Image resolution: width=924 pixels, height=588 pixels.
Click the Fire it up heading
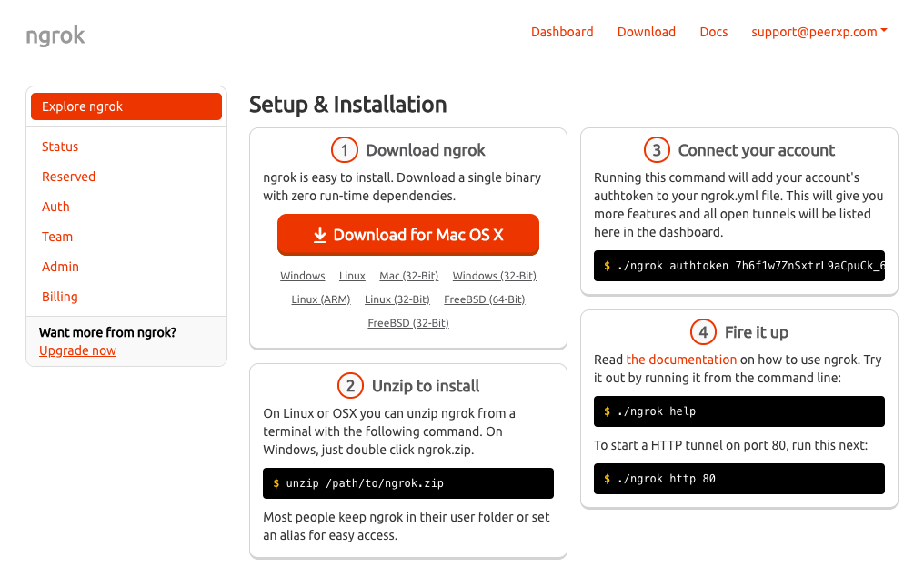[756, 332]
